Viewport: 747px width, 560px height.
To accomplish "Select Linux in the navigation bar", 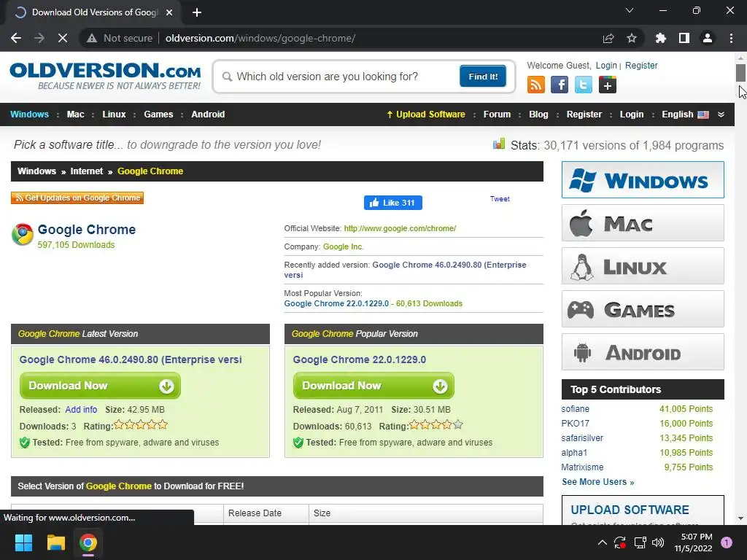I will (114, 114).
